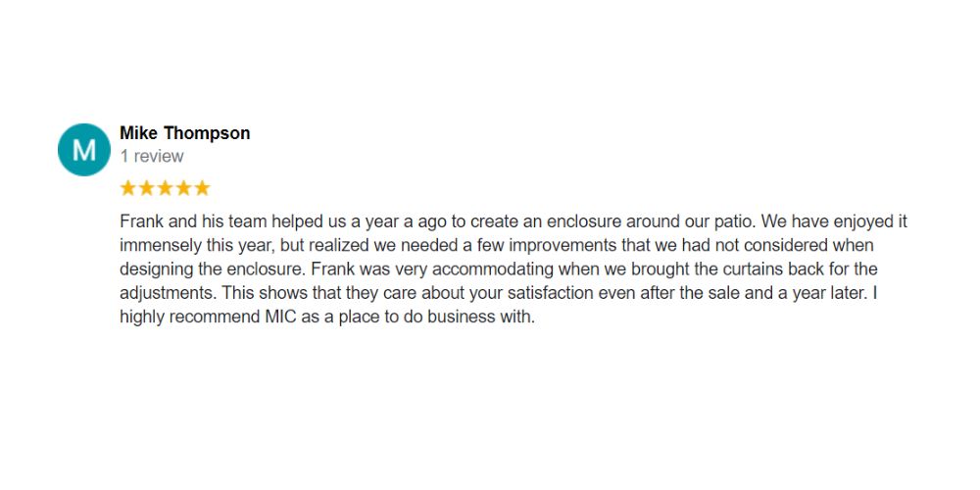Select the third gold star
Viewport: 980px width, 490px height.
click(x=165, y=188)
